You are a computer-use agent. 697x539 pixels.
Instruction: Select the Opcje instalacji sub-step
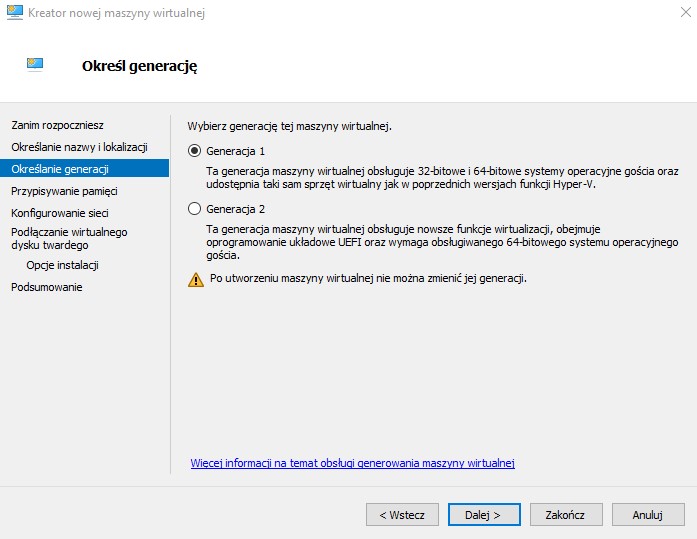click(x=62, y=265)
